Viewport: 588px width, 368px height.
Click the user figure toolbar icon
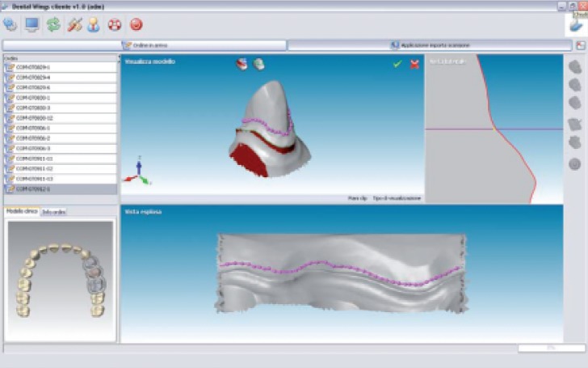click(x=94, y=24)
